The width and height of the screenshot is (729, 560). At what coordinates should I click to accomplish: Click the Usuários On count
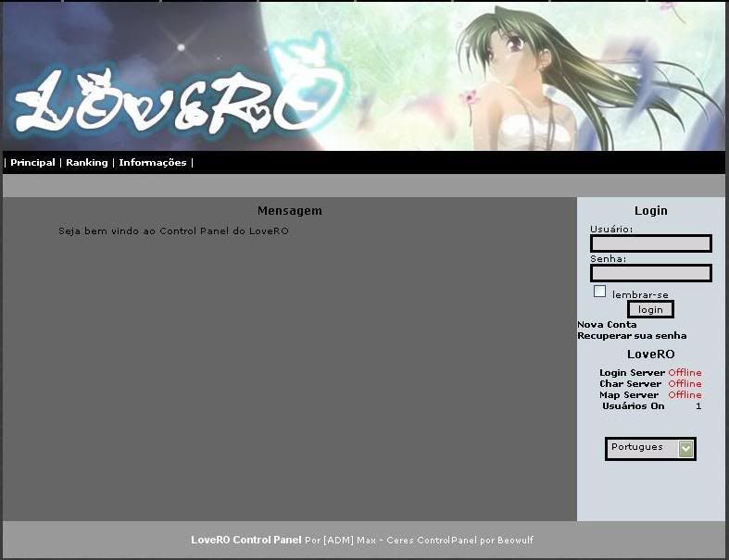pyautogui.click(x=698, y=406)
